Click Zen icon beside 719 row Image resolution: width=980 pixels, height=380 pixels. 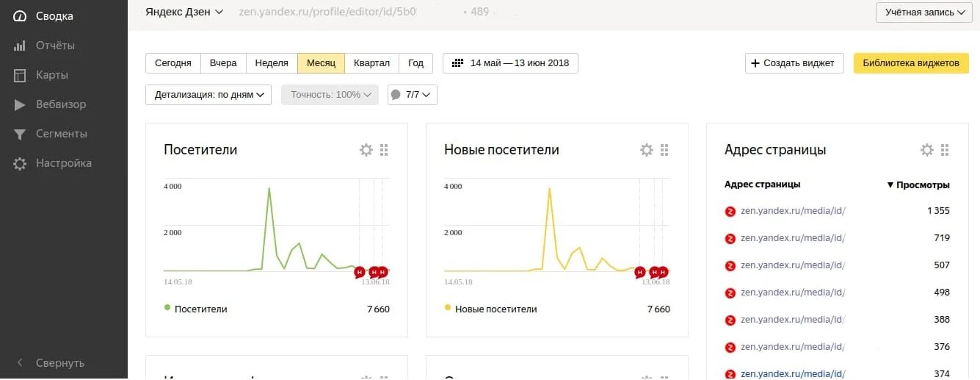click(730, 239)
